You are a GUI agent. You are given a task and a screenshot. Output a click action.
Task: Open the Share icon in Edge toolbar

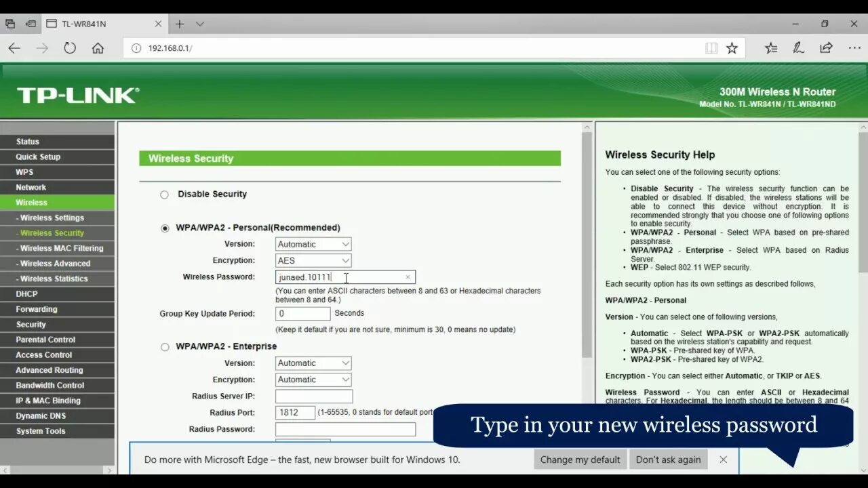(826, 48)
